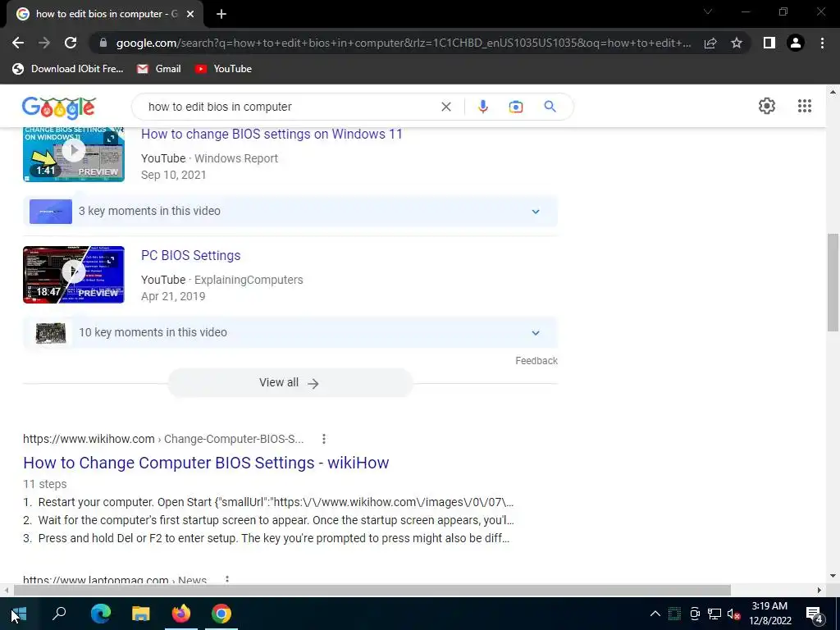Screen dimensions: 840x630
Task: Open 'How to Change Computer BIOS Settings - wikiHow'
Action: (206, 463)
